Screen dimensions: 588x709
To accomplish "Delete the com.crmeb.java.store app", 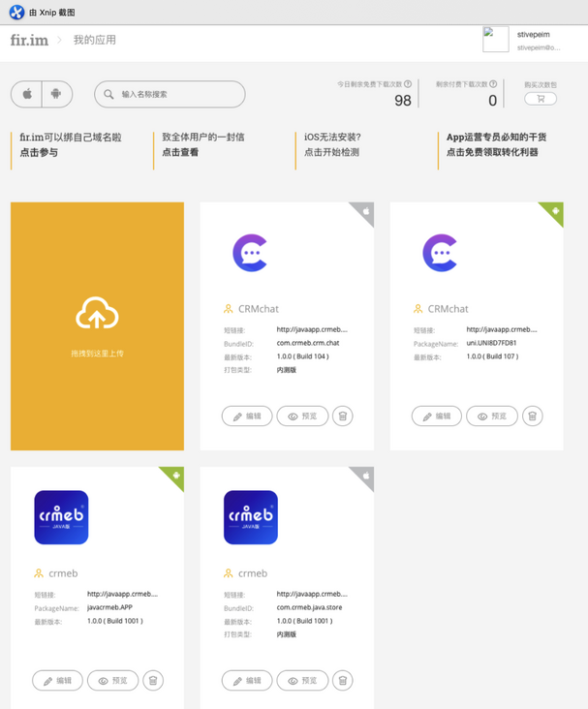I will [x=342, y=681].
